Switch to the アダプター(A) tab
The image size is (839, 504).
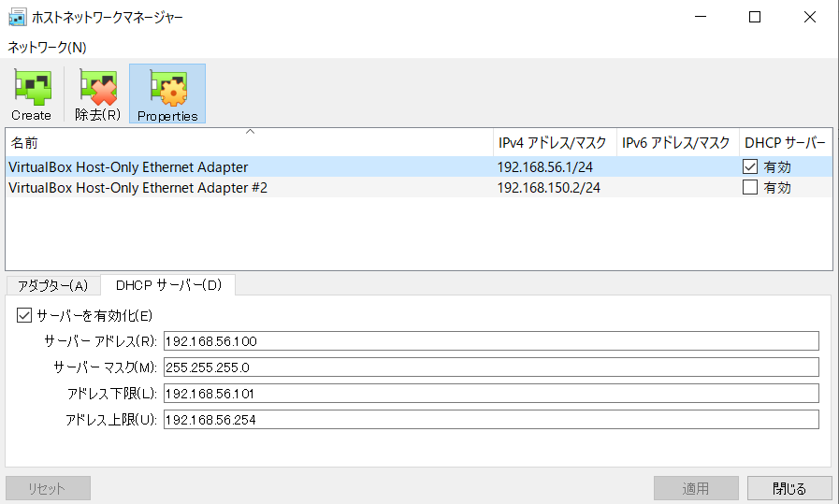point(52,286)
